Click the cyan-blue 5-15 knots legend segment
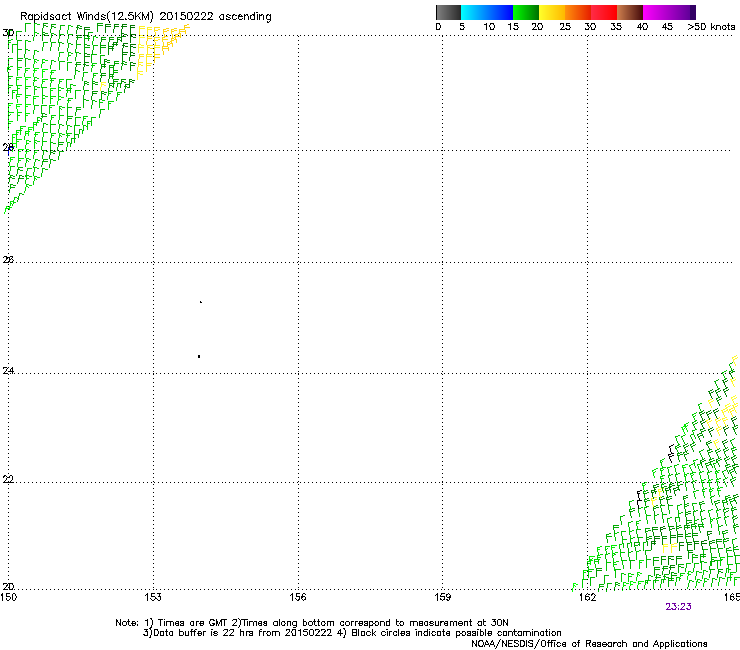Screen dimensions: 740x650 click(487, 12)
